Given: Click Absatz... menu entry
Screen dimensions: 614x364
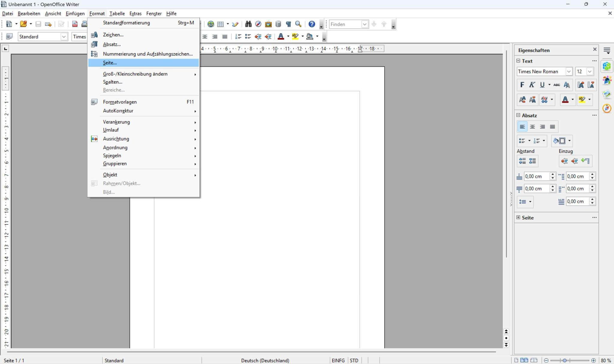Looking at the screenshot, I should (x=112, y=44).
